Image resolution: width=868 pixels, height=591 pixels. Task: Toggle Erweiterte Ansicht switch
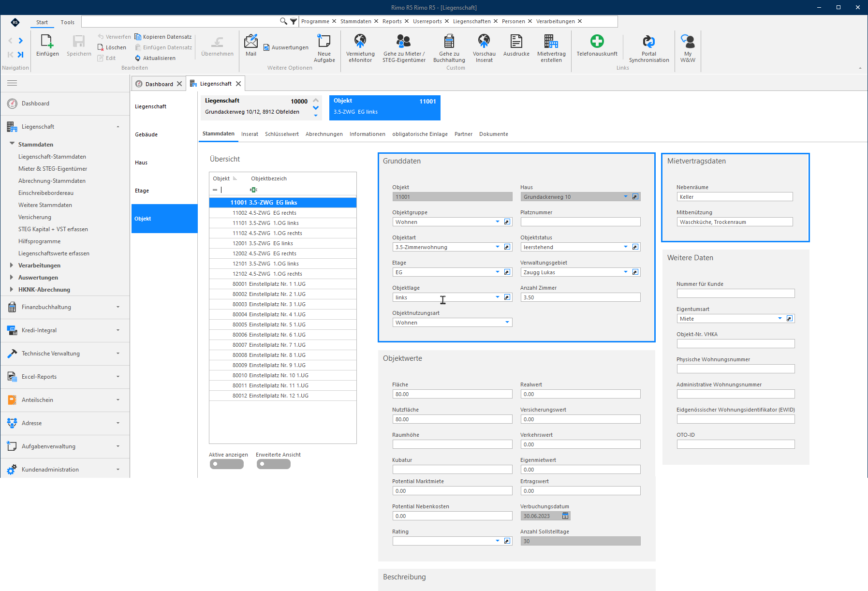tap(274, 464)
